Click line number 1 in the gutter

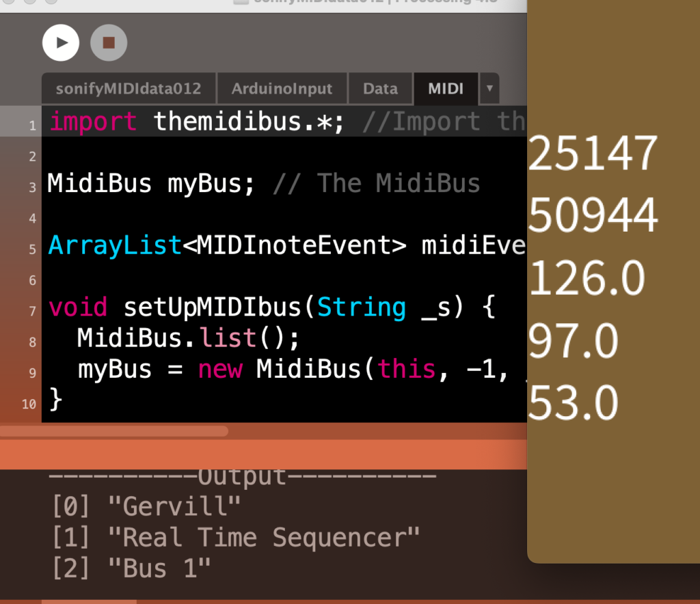point(31,126)
